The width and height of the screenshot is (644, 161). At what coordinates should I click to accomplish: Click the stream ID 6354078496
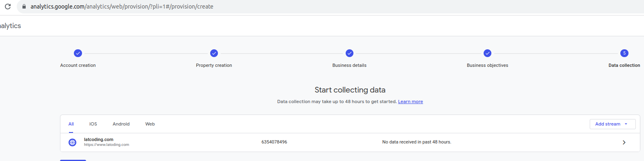[274, 142]
